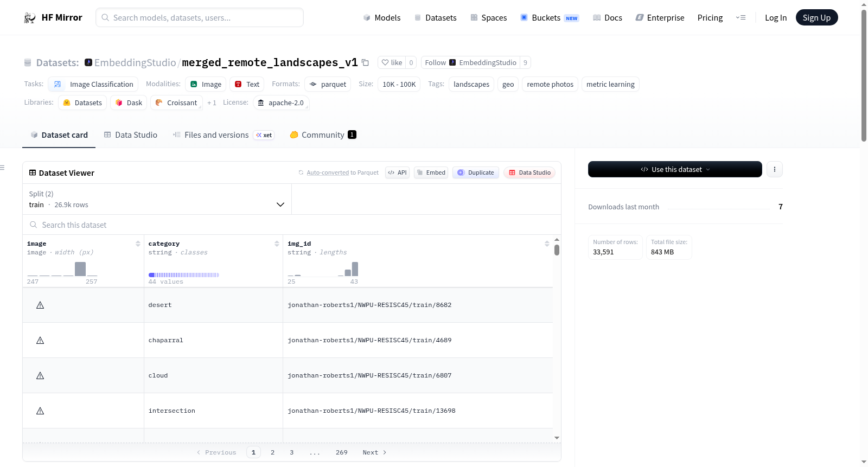This screenshot has height=467, width=868.
Task: Click the category classes distribution bar
Action: (184, 275)
